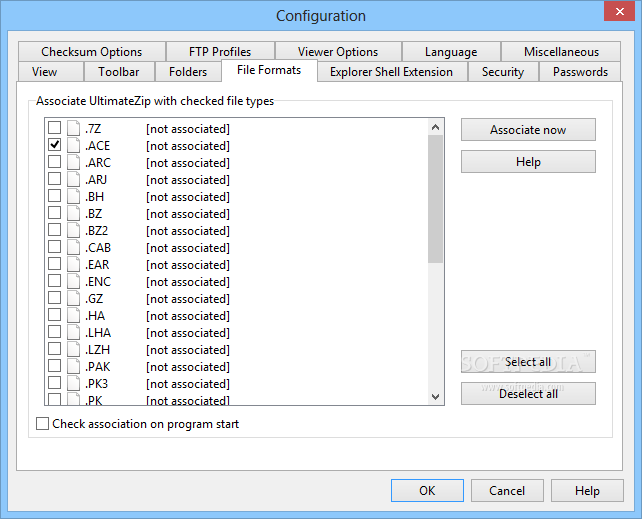
Task: Go to the Language tab
Action: pos(451,52)
